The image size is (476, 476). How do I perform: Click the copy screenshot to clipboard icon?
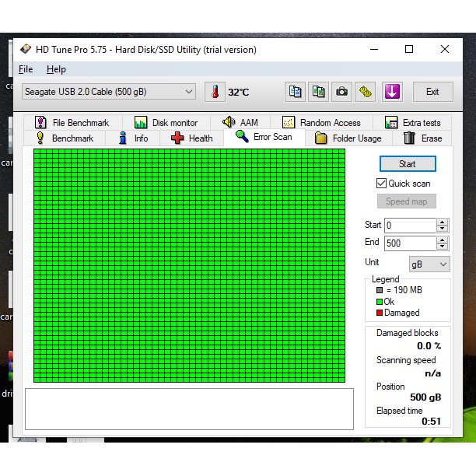[318, 92]
